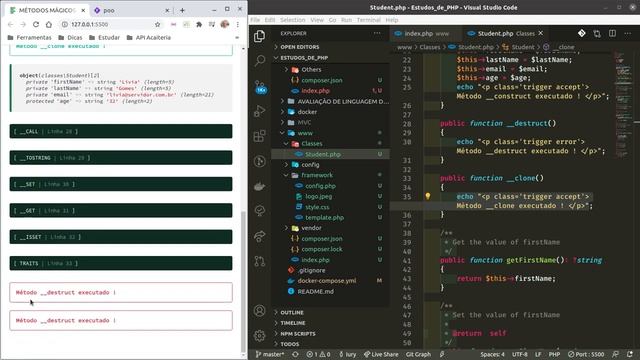Click Explorer panel more actions ellipsis

pyautogui.click(x=377, y=33)
